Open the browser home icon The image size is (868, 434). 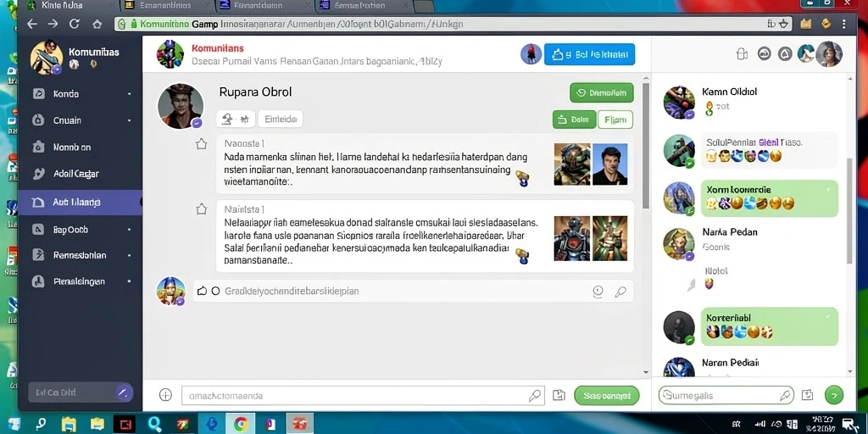(97, 24)
